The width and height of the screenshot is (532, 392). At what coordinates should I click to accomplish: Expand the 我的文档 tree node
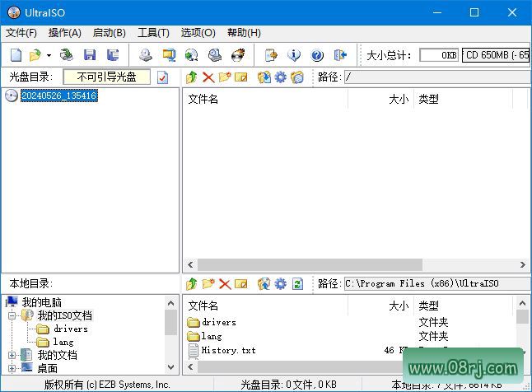pyautogui.click(x=12, y=355)
